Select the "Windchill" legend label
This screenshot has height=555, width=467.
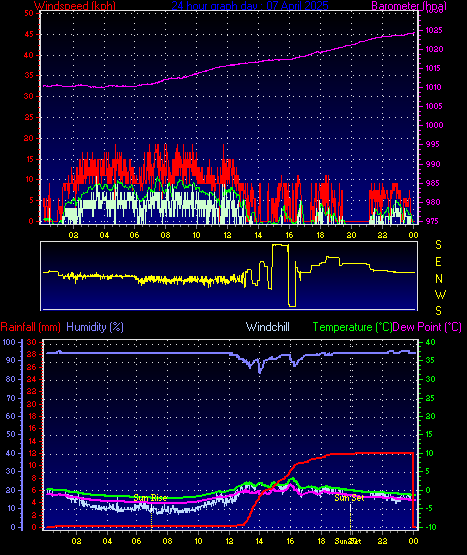click(268, 327)
